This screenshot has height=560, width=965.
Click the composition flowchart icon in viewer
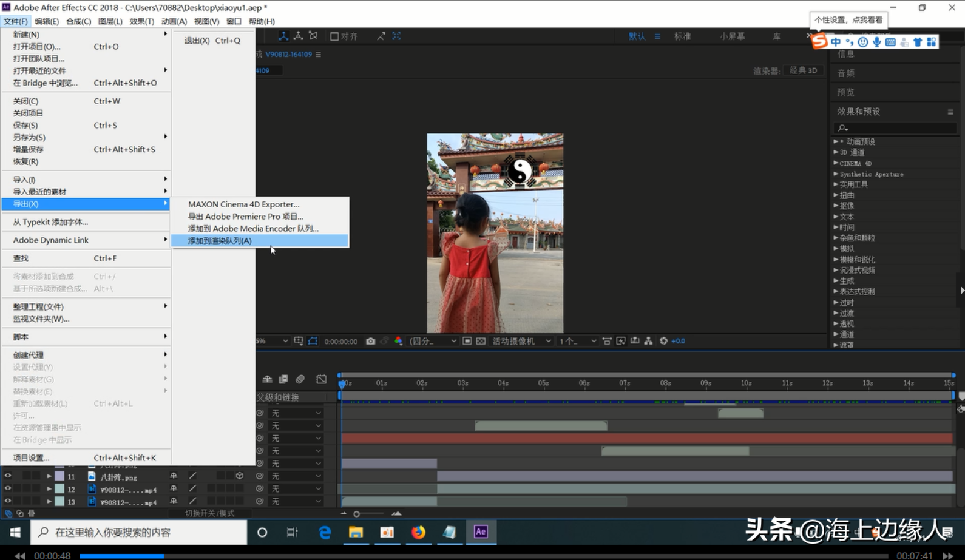tap(648, 341)
